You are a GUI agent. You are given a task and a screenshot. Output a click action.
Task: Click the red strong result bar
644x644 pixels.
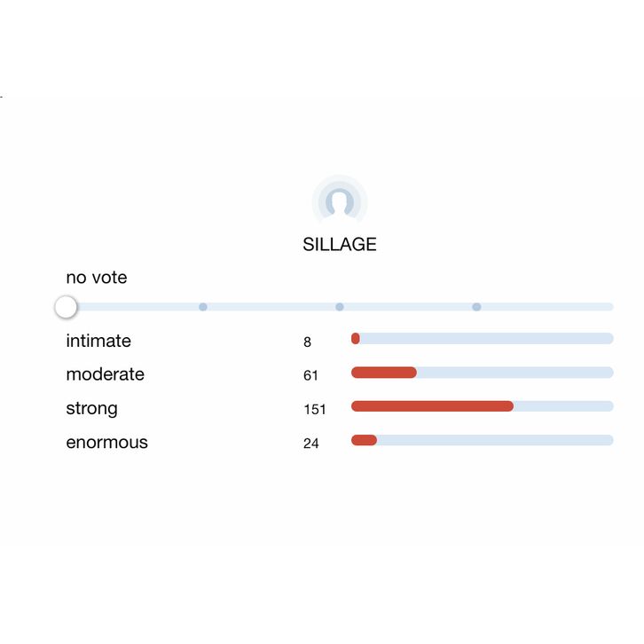(432, 406)
